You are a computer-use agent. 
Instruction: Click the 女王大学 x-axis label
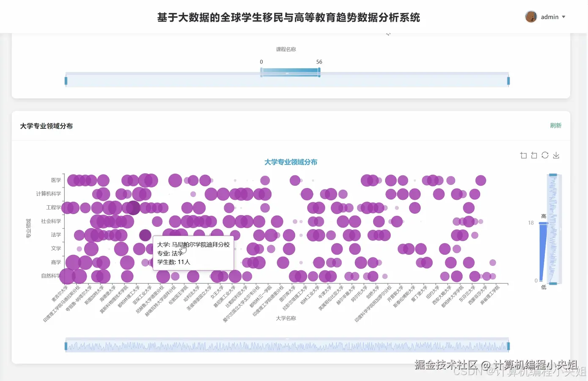[217, 292]
